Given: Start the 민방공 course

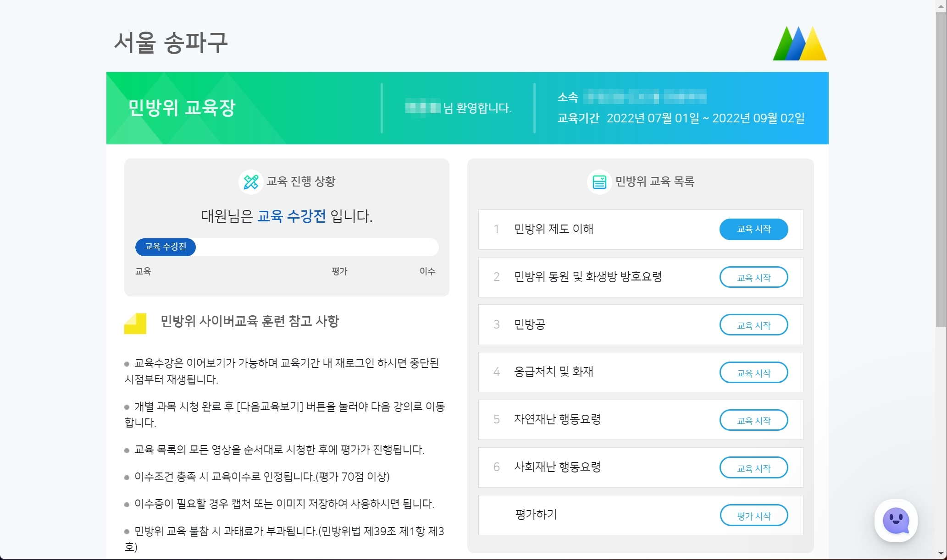Looking at the screenshot, I should click(753, 325).
